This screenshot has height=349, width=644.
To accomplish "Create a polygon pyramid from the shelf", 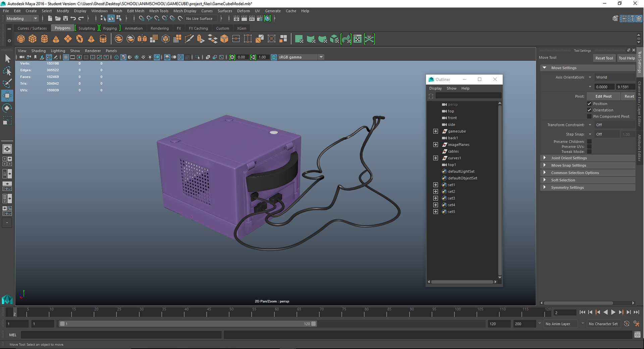I will (91, 39).
